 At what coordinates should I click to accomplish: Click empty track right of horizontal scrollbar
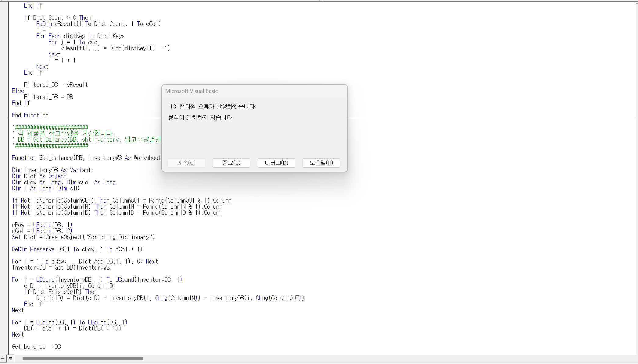pos(366,359)
